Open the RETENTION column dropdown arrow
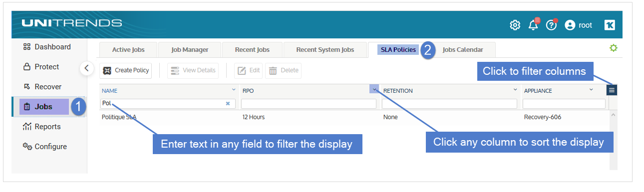 pos(515,90)
